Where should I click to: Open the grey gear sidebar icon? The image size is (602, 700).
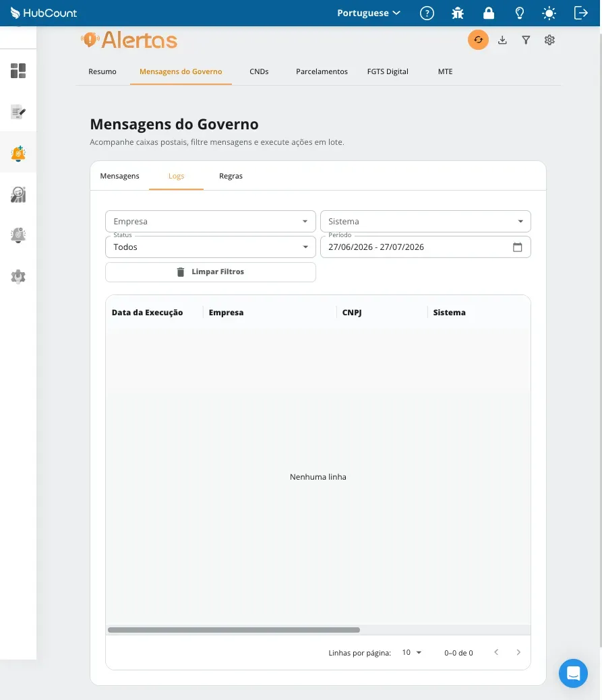(18, 276)
